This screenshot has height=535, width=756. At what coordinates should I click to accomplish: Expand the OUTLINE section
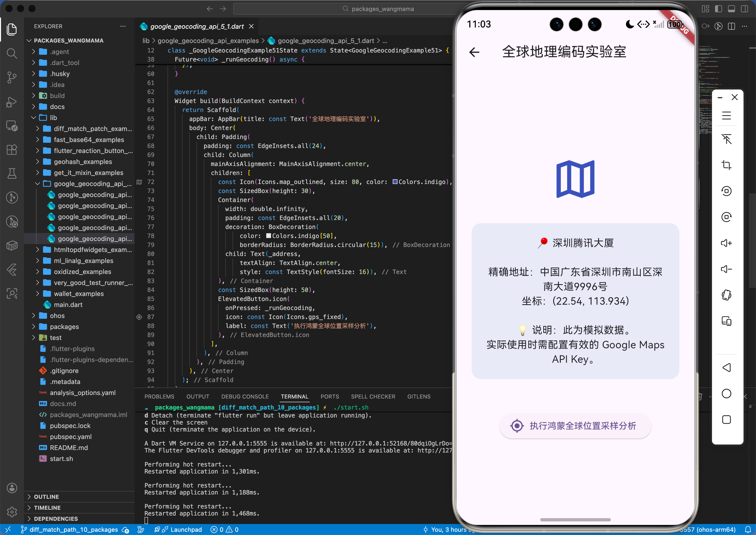click(x=46, y=496)
